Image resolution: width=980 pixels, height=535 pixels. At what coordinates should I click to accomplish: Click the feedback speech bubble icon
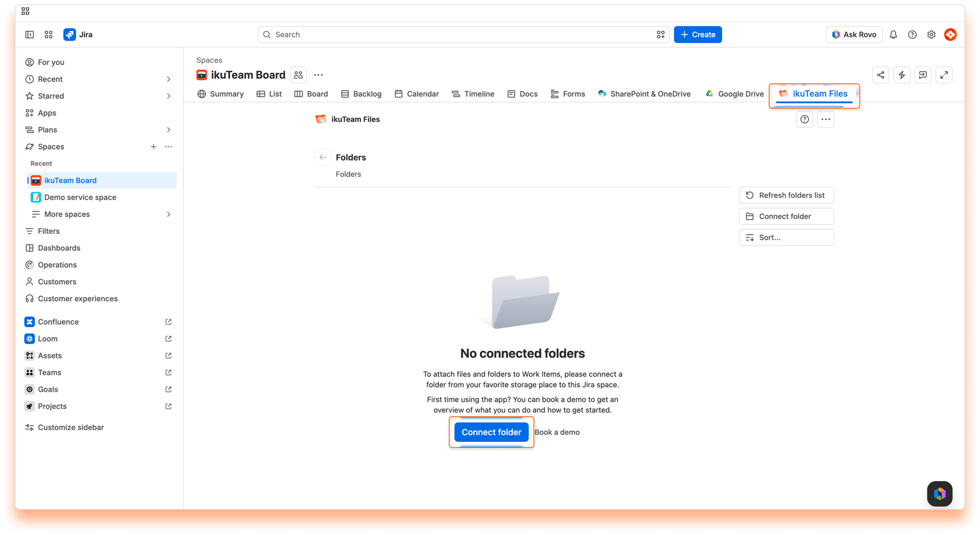tap(923, 75)
